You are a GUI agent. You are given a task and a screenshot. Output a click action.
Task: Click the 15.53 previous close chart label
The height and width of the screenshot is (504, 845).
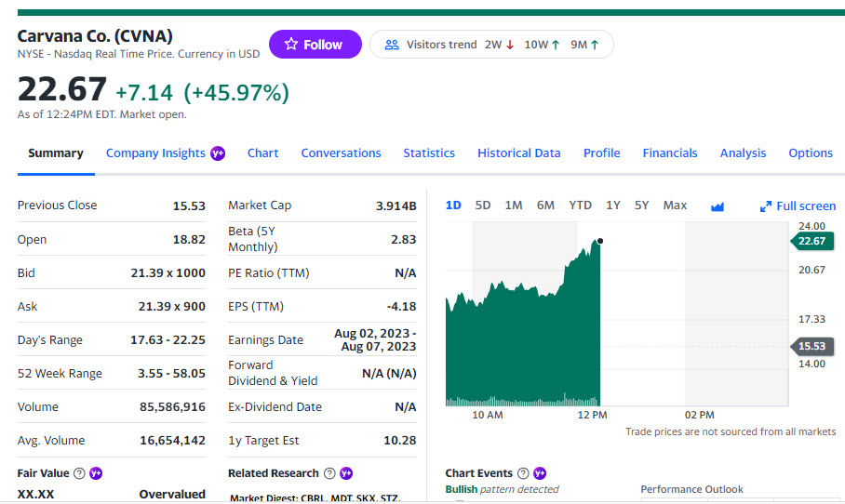(x=812, y=346)
